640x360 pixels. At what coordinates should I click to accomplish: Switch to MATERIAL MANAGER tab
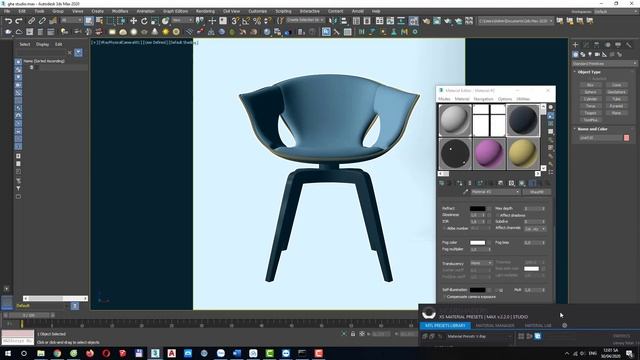495,326
